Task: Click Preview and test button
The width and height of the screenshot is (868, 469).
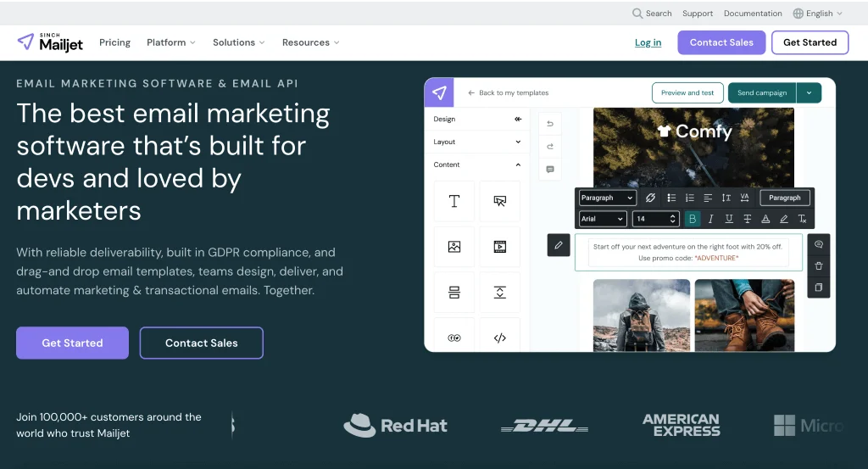Action: [x=687, y=92]
